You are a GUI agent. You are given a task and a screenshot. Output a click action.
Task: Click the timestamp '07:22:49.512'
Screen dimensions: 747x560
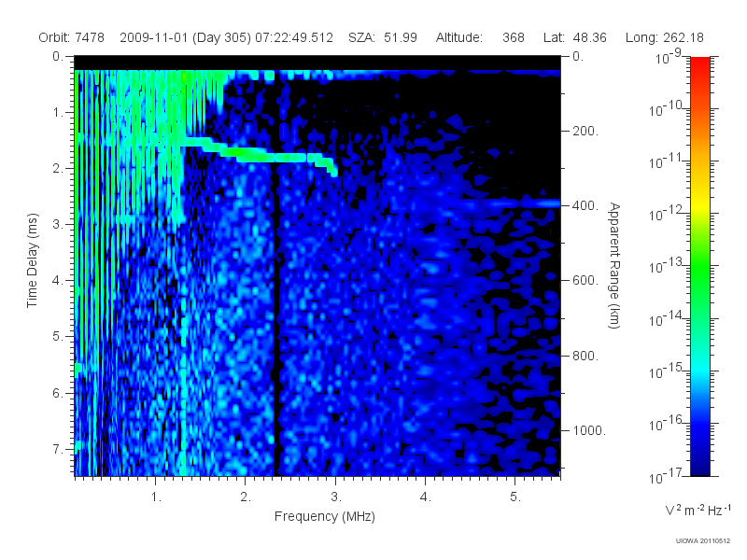pos(294,37)
